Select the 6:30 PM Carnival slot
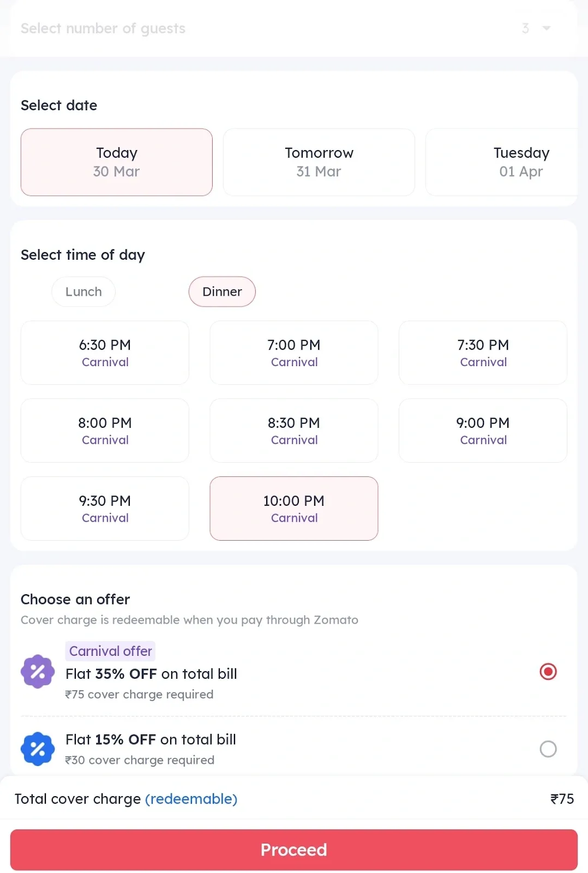588x873 pixels. tap(105, 352)
